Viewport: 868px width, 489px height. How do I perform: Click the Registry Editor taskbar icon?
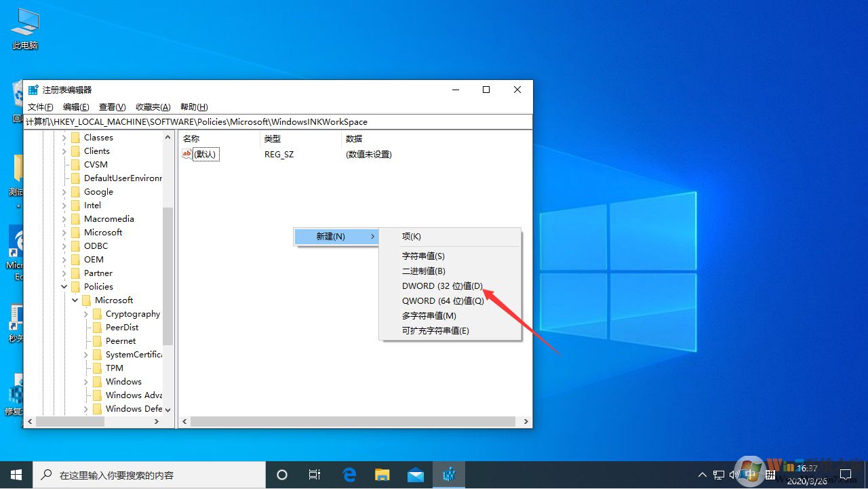pos(448,474)
